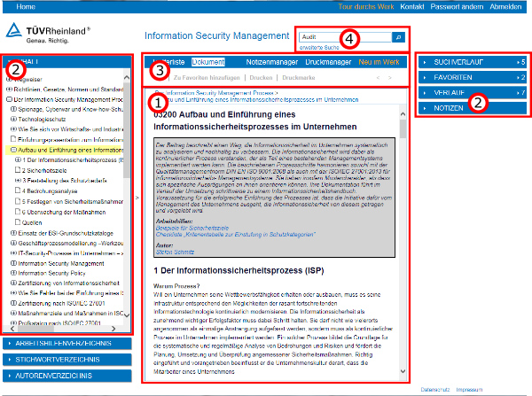Viewport: 532px width, 396px height.
Task: Select Zertifizierung von Informationssicherheit entry
Action: [68, 283]
